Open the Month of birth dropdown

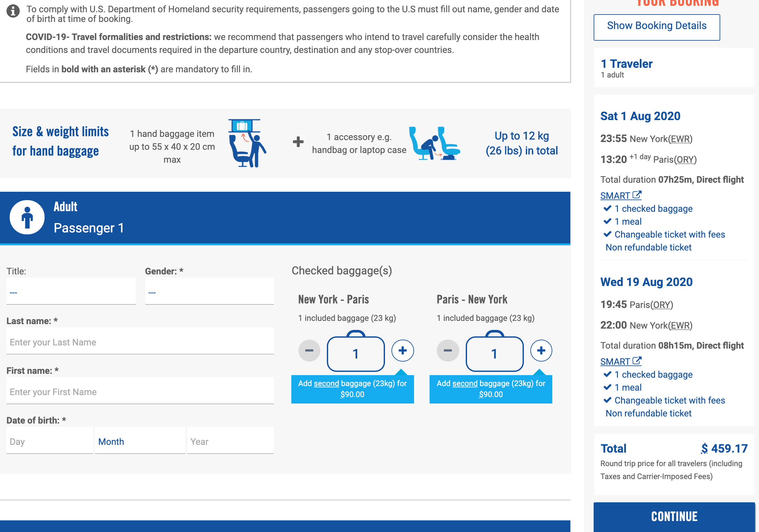140,442
